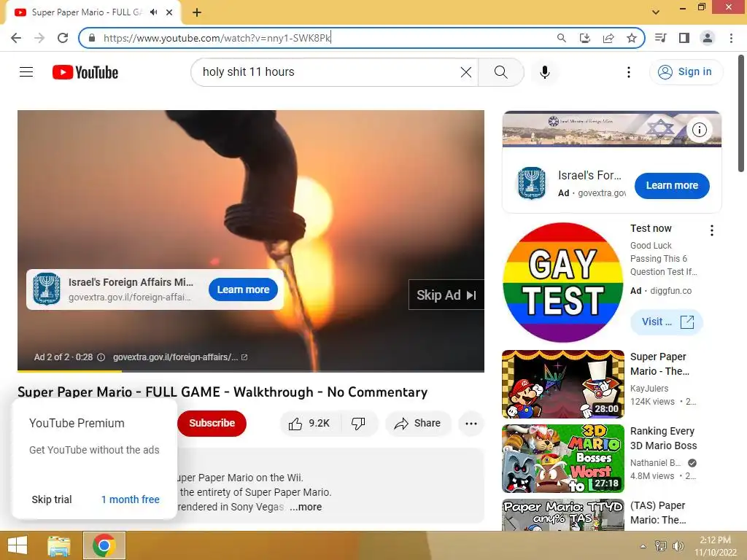Image resolution: width=747 pixels, height=560 pixels.
Task: Click the Ranking Every 3D Mario Boss title
Action: pyautogui.click(x=663, y=438)
